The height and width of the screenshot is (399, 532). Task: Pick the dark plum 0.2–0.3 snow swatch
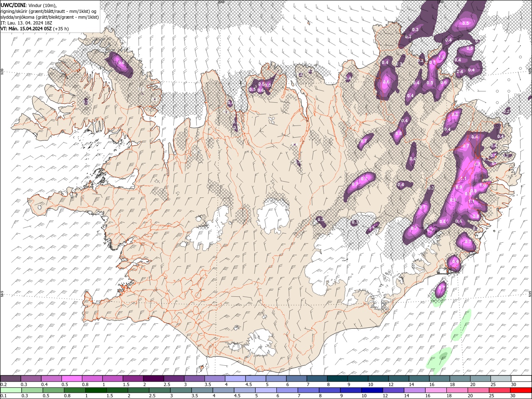tap(10, 378)
